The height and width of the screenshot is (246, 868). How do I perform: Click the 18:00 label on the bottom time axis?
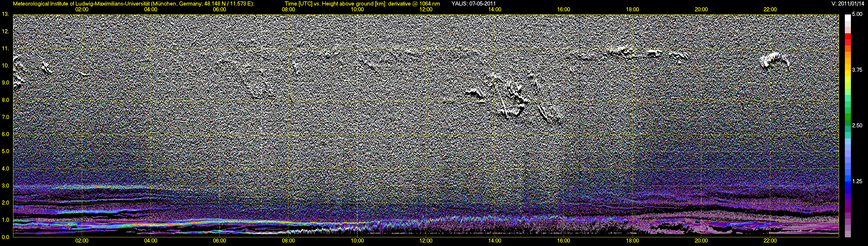632,241
